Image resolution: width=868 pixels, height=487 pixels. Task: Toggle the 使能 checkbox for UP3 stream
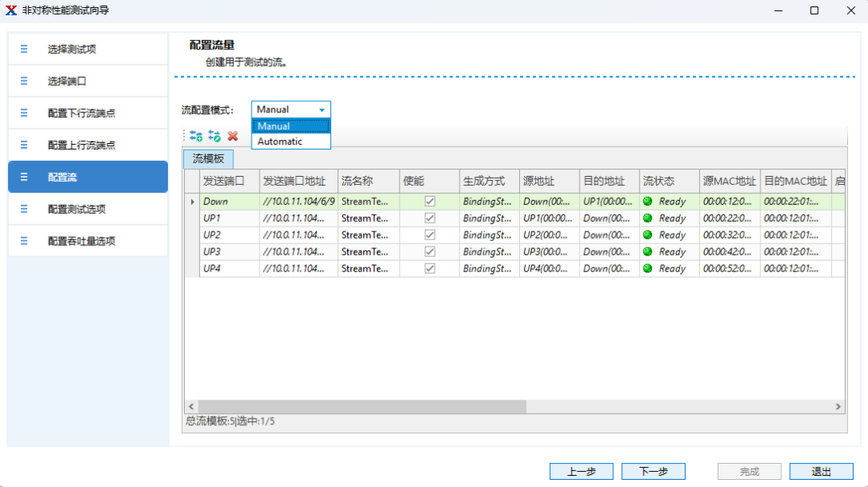tap(430, 252)
